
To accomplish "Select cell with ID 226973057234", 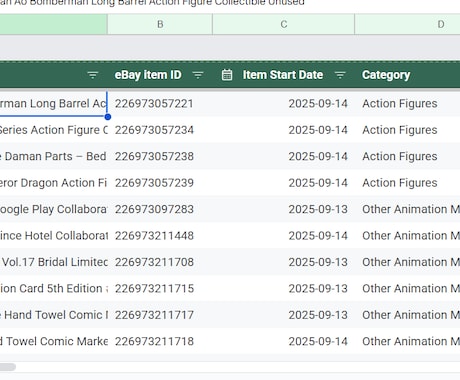I will pos(160,130).
